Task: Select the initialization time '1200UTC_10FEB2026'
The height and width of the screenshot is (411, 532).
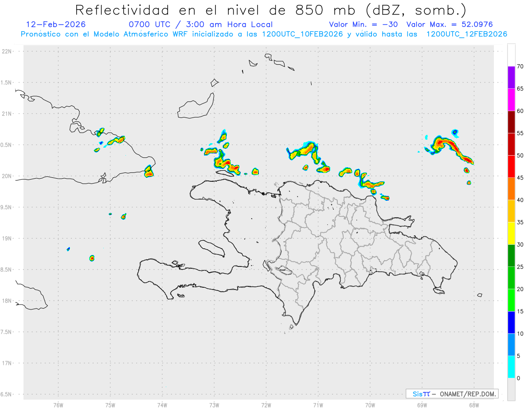Action: [302, 34]
